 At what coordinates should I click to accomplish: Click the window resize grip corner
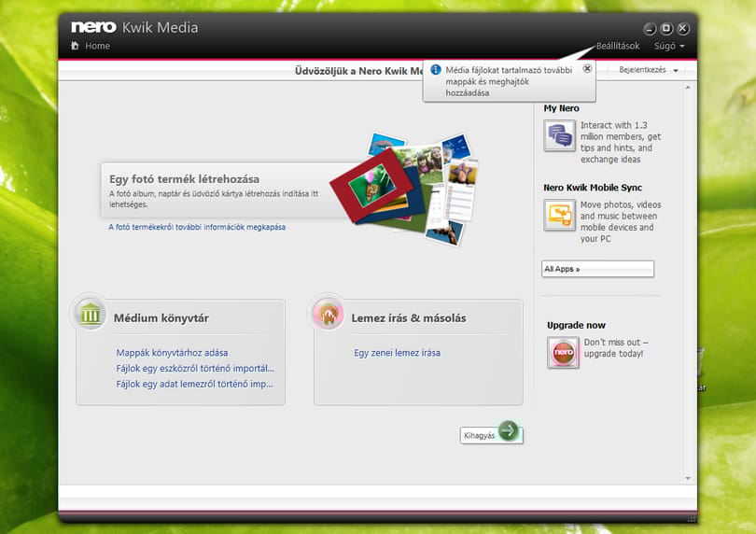pos(692,519)
